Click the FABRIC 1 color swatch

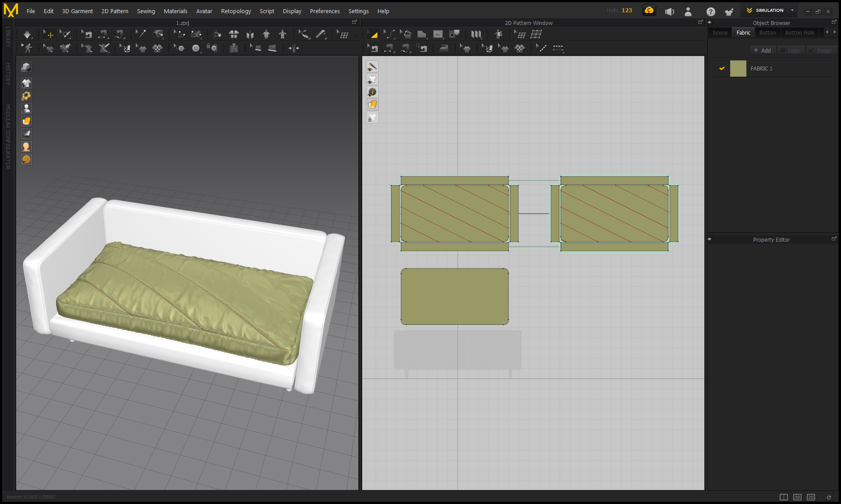coord(738,69)
